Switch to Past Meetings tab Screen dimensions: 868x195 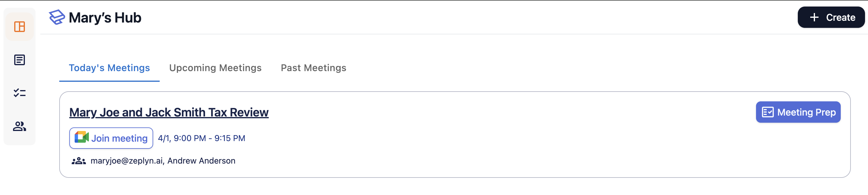313,68
